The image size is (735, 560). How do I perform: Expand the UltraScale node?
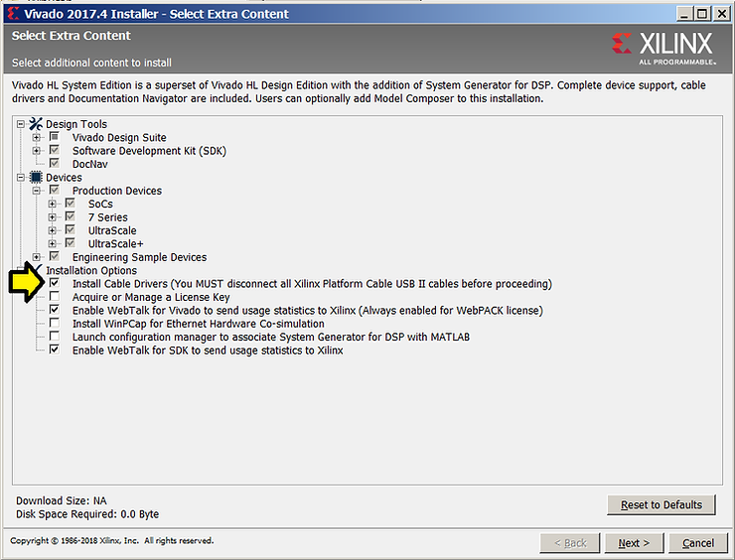click(x=52, y=230)
